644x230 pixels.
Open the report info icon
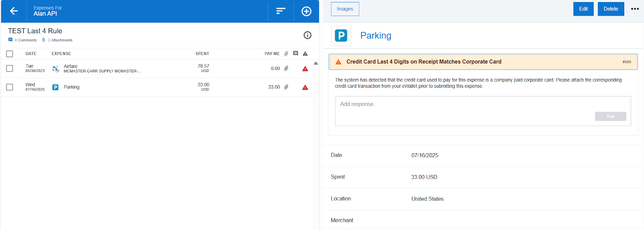(x=308, y=35)
